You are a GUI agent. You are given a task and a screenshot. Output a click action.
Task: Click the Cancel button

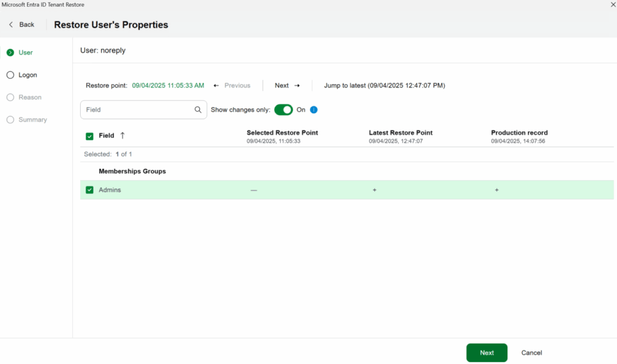(531, 353)
